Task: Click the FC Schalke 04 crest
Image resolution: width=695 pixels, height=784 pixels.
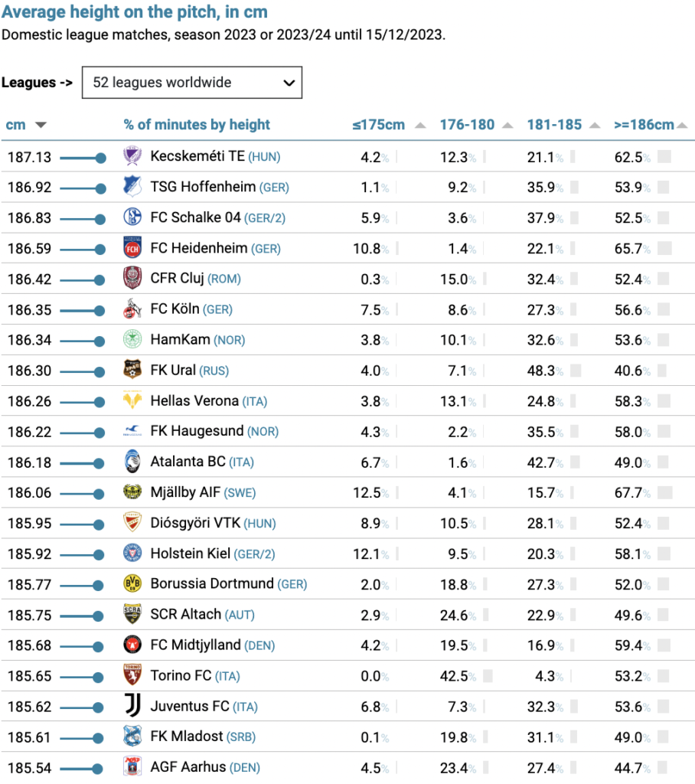Action: (x=132, y=217)
